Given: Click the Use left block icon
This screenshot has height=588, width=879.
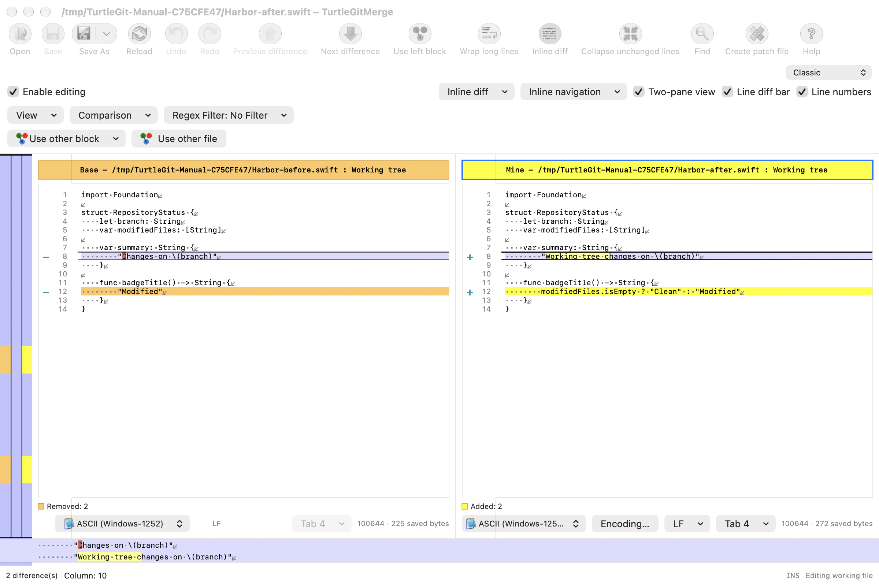Looking at the screenshot, I should click(419, 34).
